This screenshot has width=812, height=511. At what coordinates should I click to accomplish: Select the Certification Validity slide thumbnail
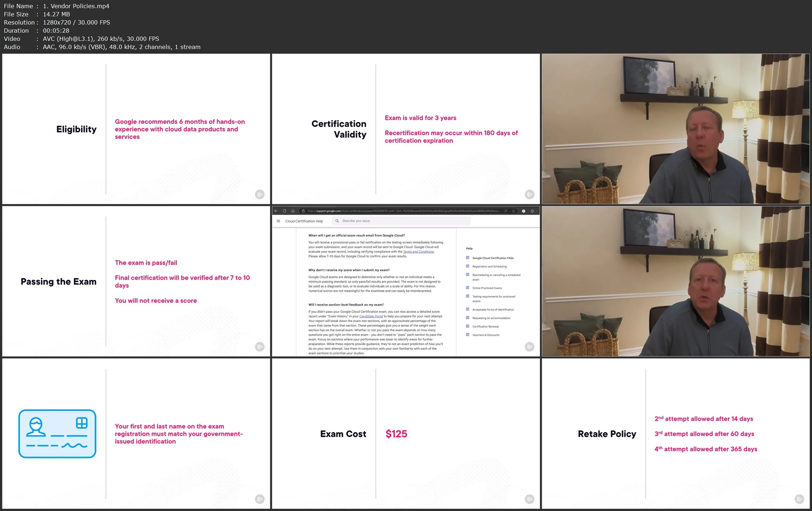tap(406, 129)
